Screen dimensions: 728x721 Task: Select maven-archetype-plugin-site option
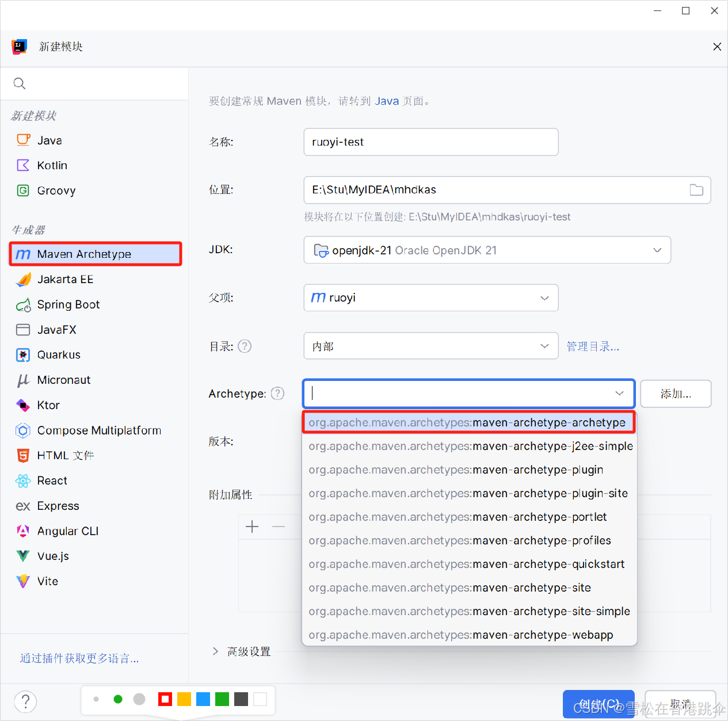click(469, 493)
